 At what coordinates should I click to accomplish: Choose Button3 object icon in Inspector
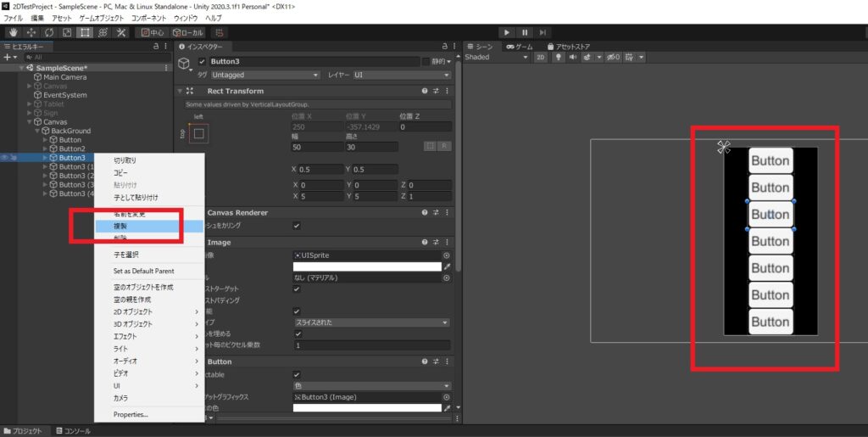[184, 64]
